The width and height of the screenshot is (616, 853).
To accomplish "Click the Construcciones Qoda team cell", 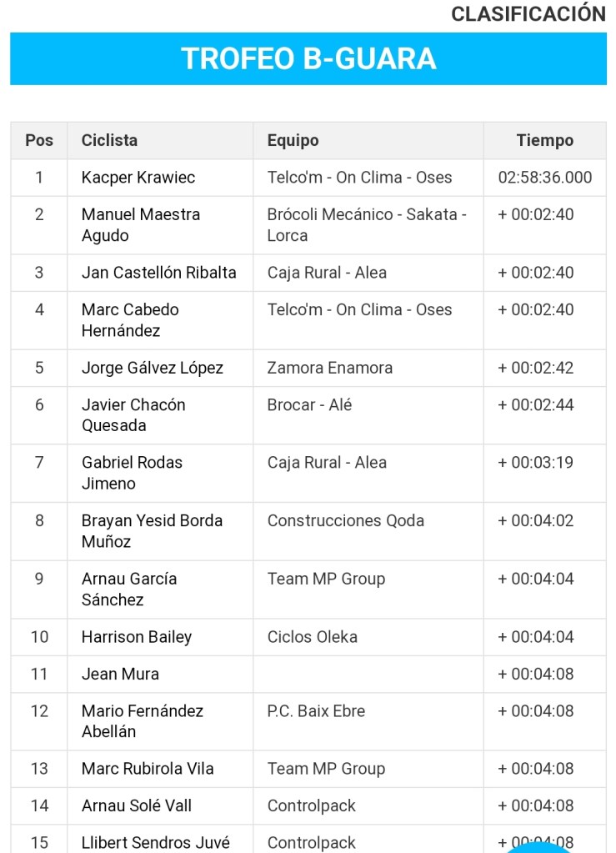I will [x=345, y=521].
